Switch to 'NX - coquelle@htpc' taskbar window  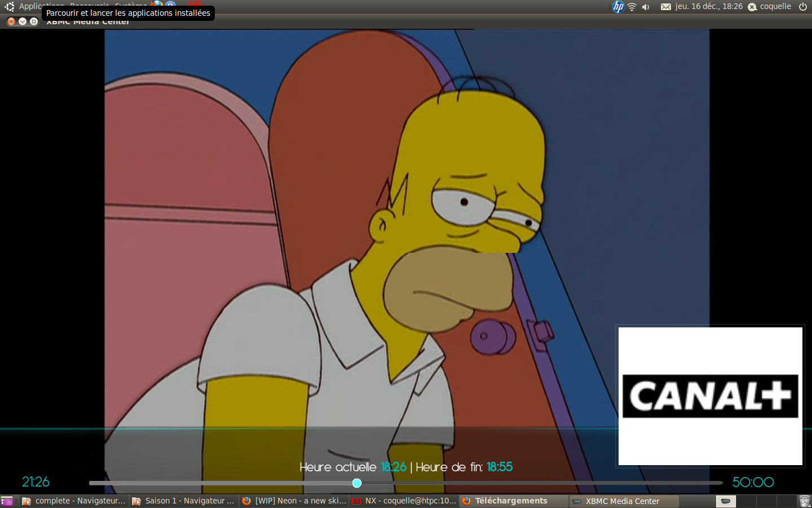404,501
